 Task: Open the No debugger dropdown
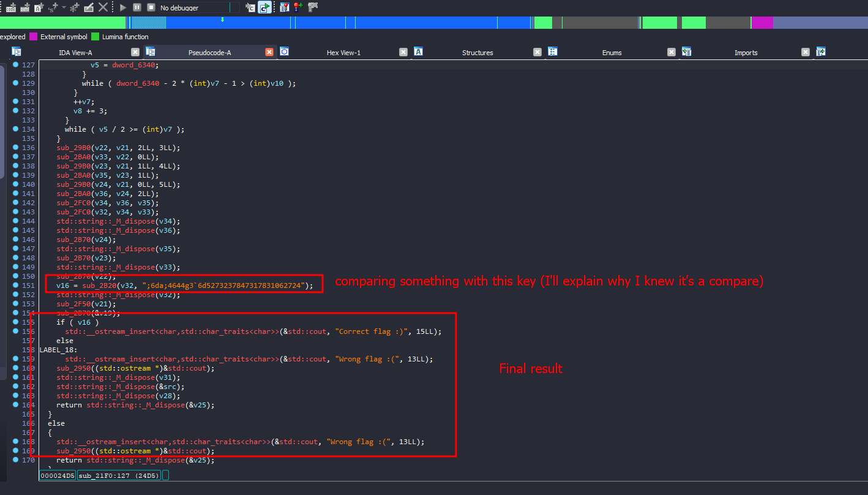tap(234, 7)
